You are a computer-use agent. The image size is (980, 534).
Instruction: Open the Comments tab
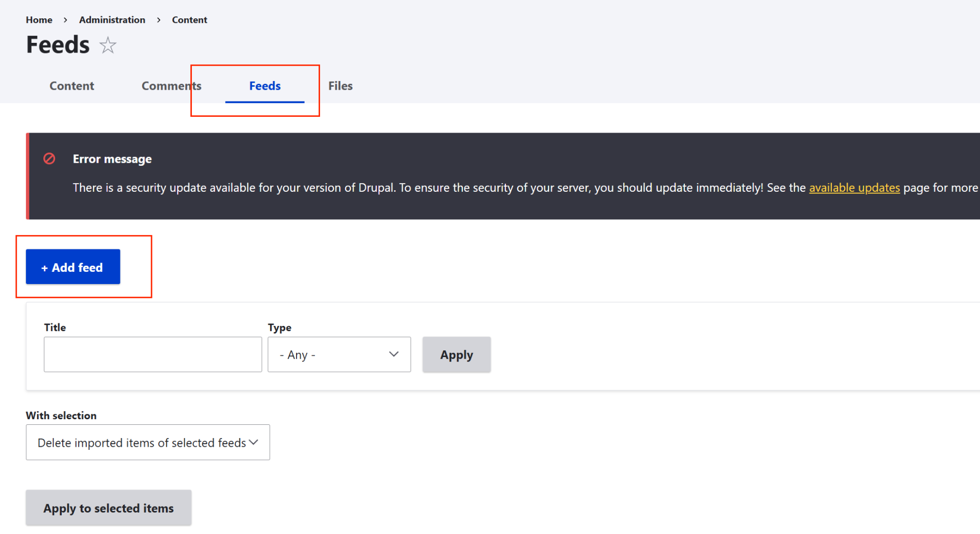[171, 86]
